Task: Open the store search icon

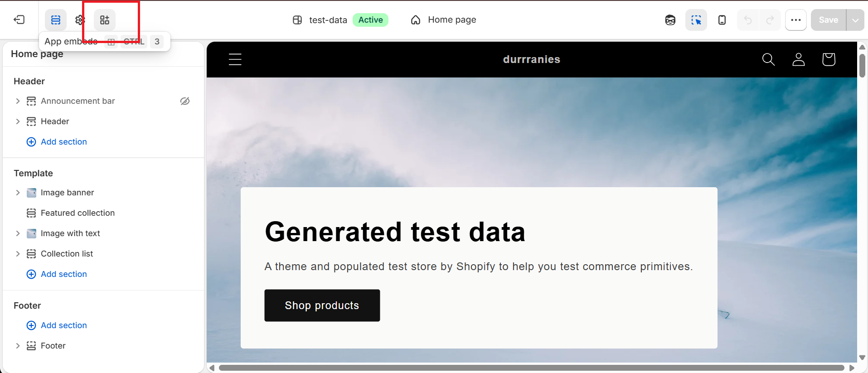Action: coord(768,59)
